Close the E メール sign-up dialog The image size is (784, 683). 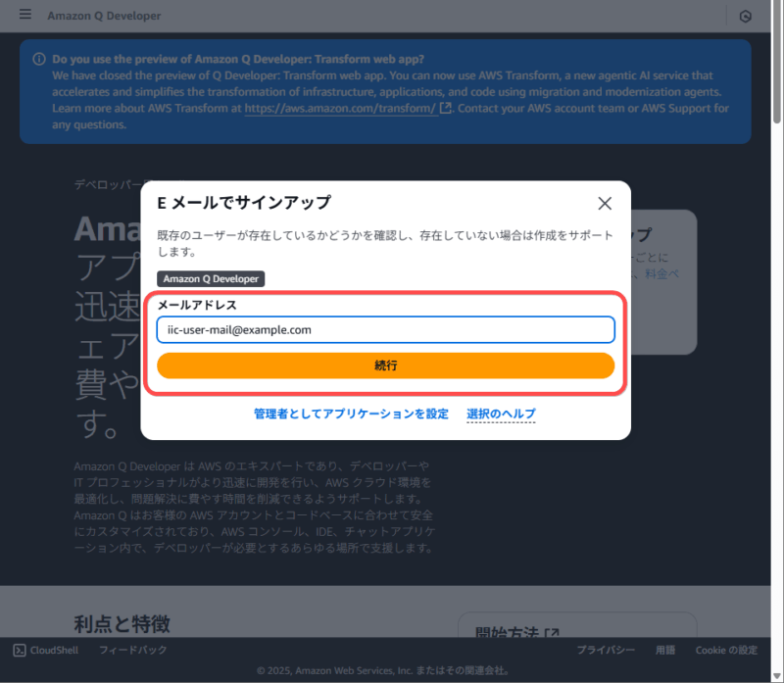click(605, 203)
